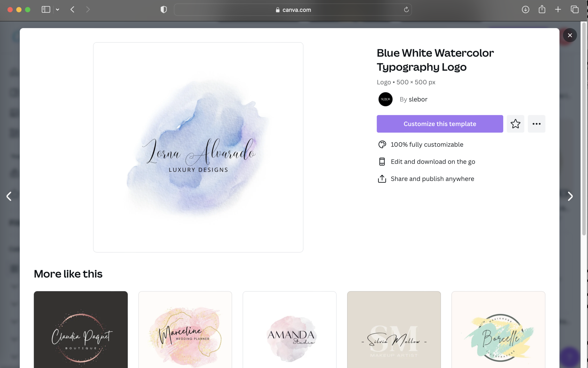The height and width of the screenshot is (368, 588).
Task: Go to next template with right arrow
Action: [570, 196]
